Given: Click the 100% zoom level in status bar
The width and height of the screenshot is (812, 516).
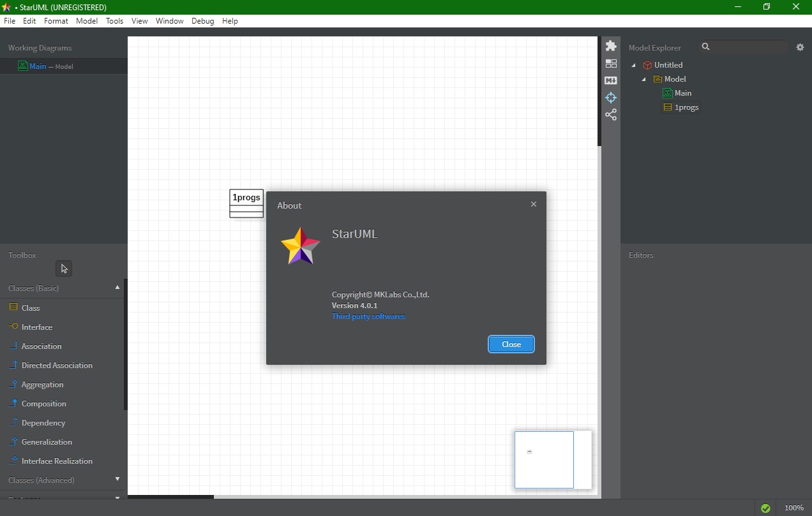Looking at the screenshot, I should [794, 508].
